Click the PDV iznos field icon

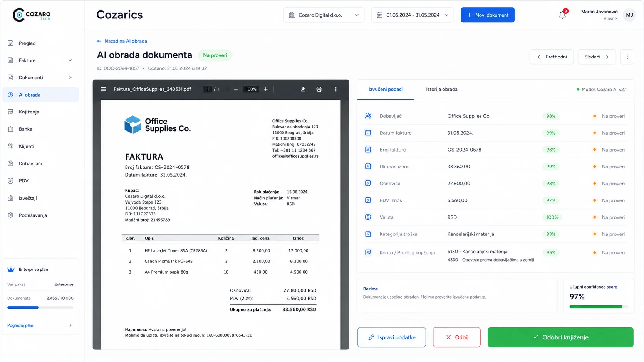point(368,200)
